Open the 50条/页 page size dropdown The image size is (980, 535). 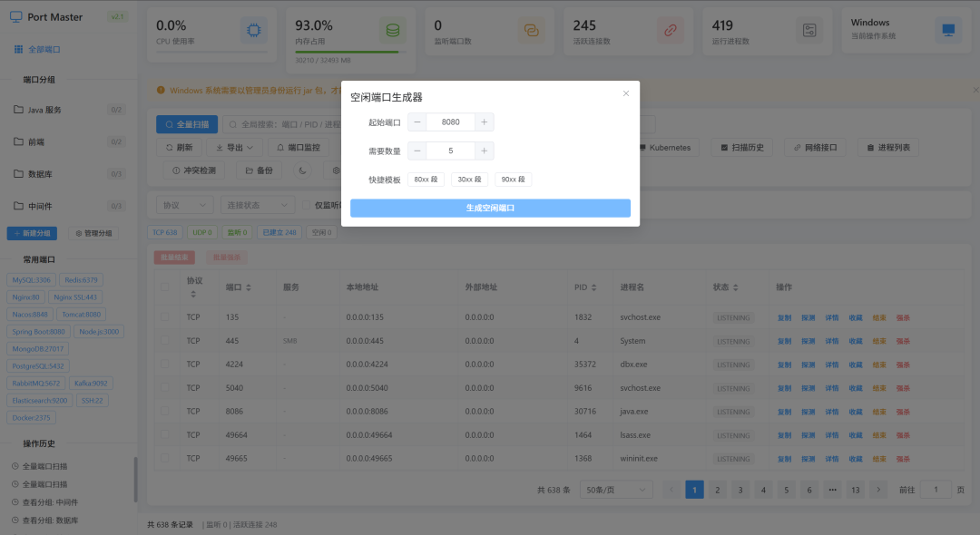pyautogui.click(x=616, y=490)
